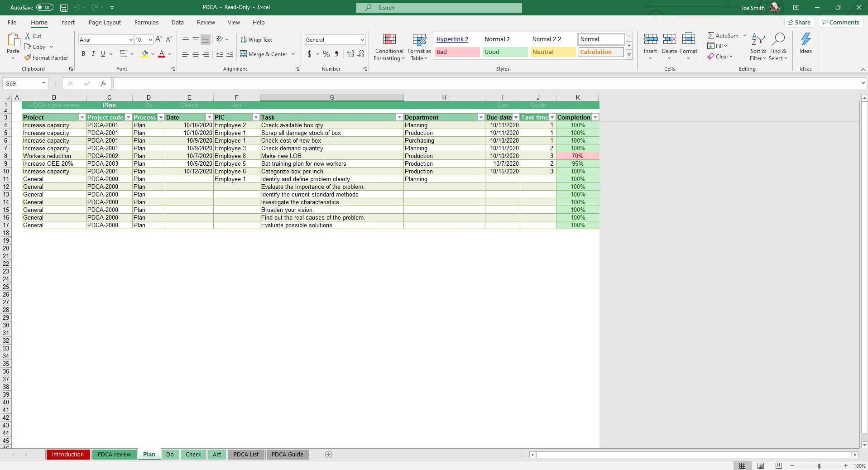The image size is (868, 470).
Task: Apply Bold formatting
Action: (83, 54)
